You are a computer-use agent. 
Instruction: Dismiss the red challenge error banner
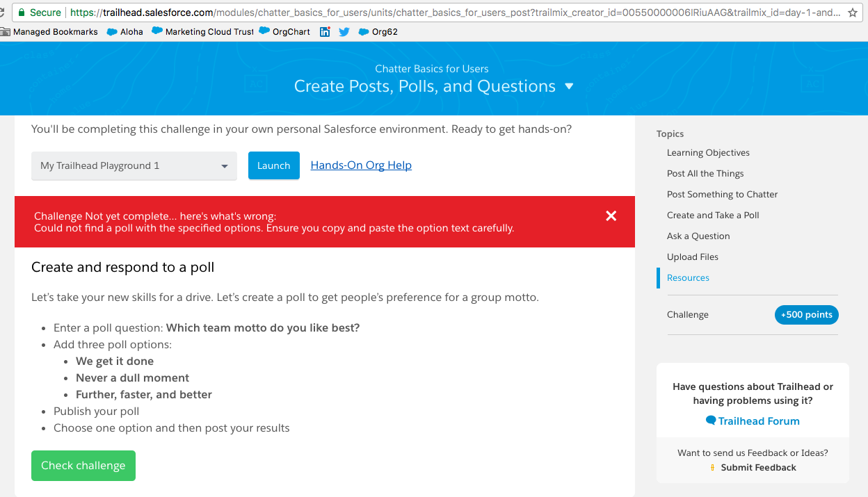click(x=611, y=215)
